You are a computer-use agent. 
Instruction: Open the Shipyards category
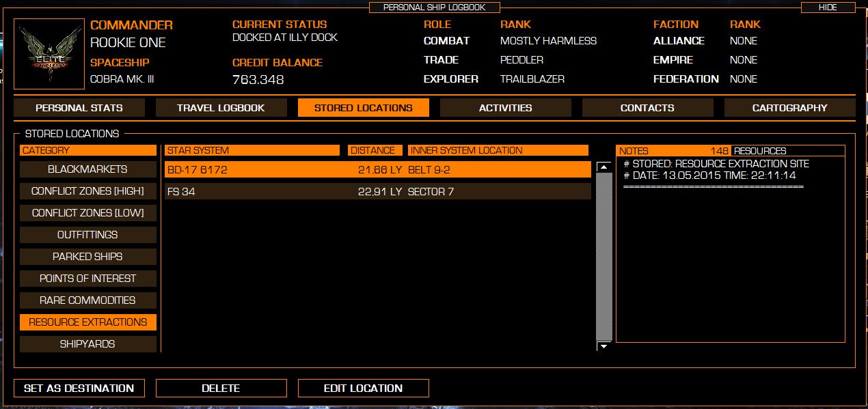point(88,344)
